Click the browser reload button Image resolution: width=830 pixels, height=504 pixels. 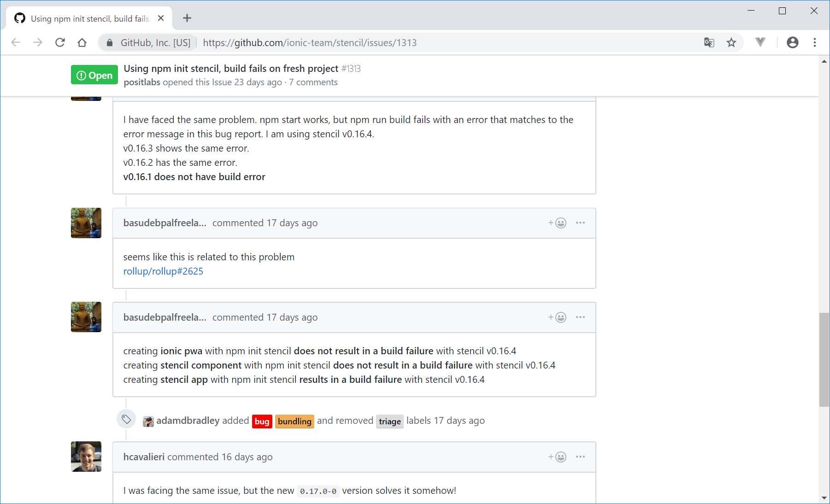[60, 43]
